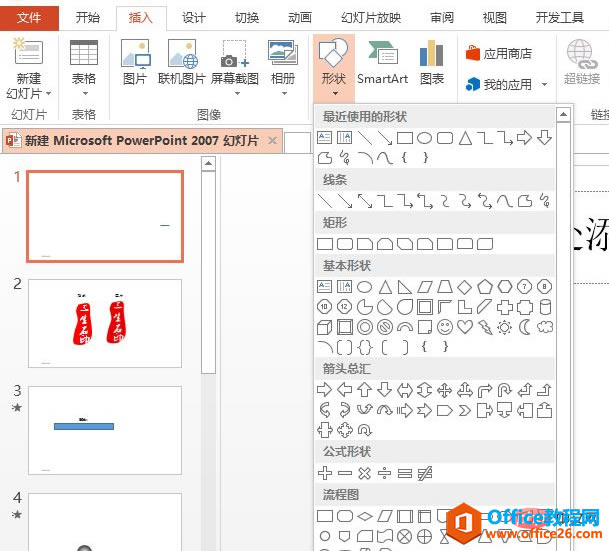
Task: Select the not-equal sign in 公式形状
Action: pos(425,473)
